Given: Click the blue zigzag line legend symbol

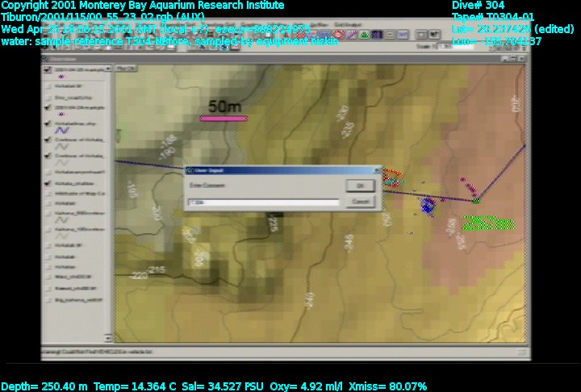Looking at the screenshot, I should (62, 129).
